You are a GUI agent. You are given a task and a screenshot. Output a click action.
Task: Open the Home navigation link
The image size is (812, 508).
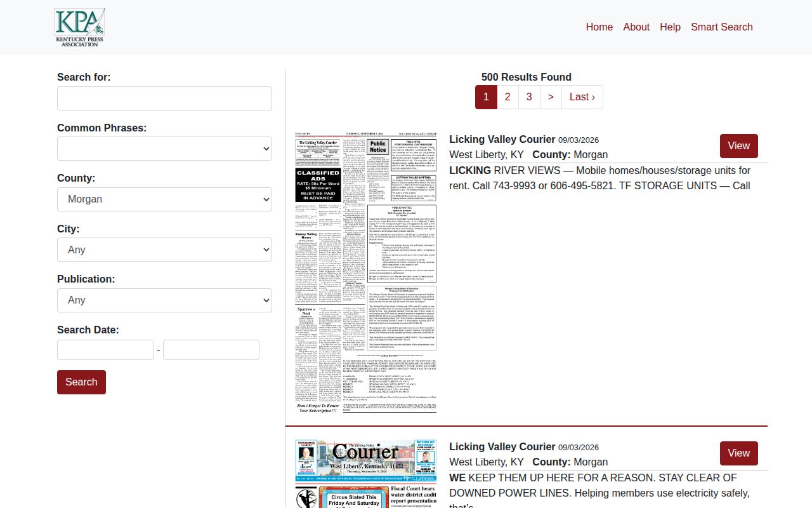(599, 27)
